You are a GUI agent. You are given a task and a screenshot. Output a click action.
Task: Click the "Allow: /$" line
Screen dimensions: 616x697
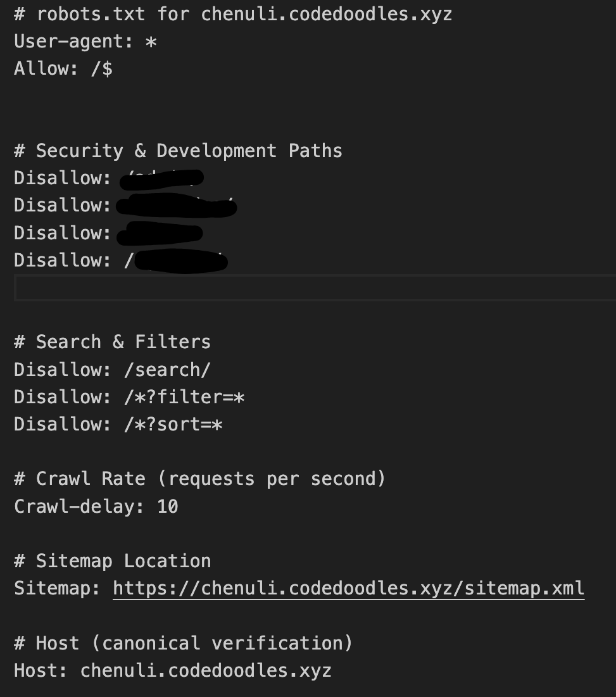coord(63,68)
